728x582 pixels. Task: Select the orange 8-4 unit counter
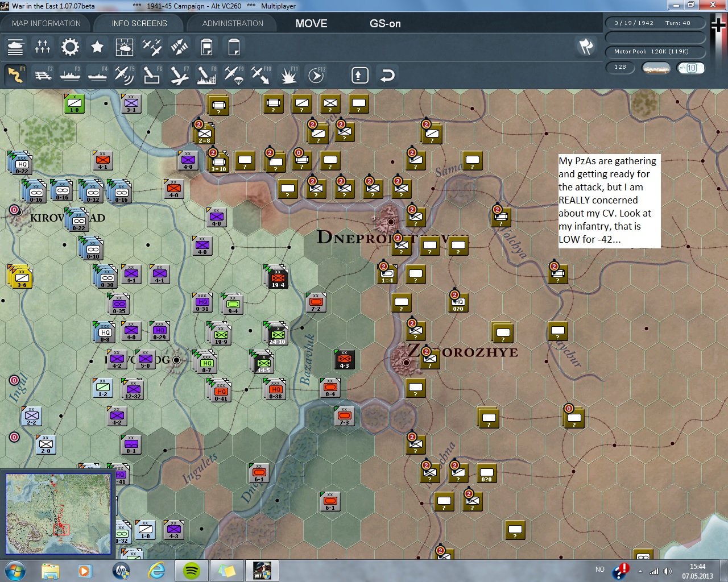point(330,388)
